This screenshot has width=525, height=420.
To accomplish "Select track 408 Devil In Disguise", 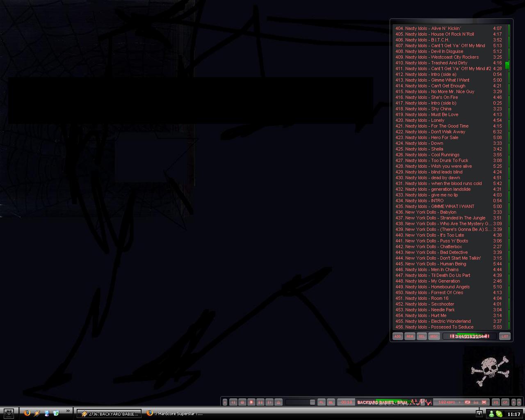I will click(x=448, y=51).
